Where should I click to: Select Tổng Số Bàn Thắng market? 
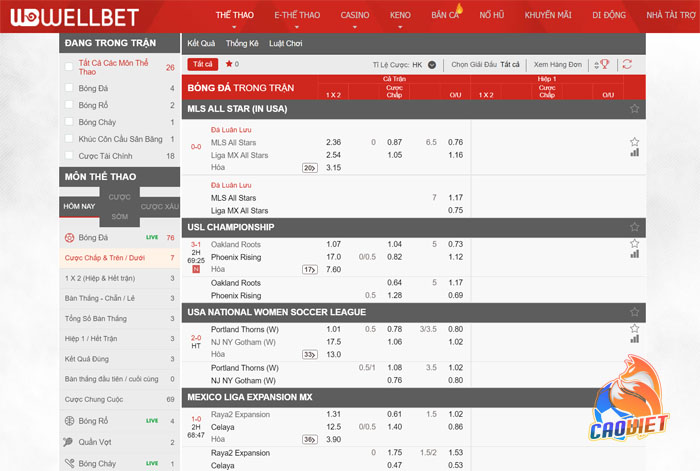pyautogui.click(x=120, y=318)
